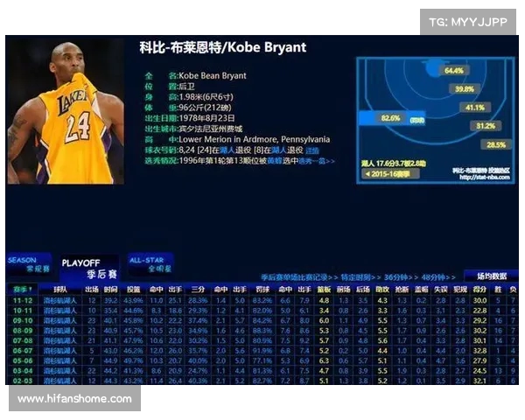Open the 06-07 season row link

click(x=23, y=351)
